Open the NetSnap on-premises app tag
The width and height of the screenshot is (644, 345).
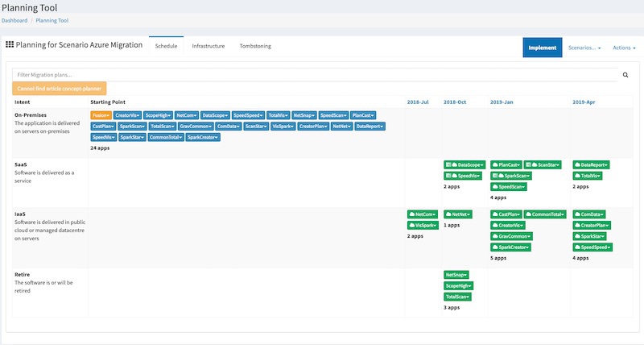[x=304, y=115]
